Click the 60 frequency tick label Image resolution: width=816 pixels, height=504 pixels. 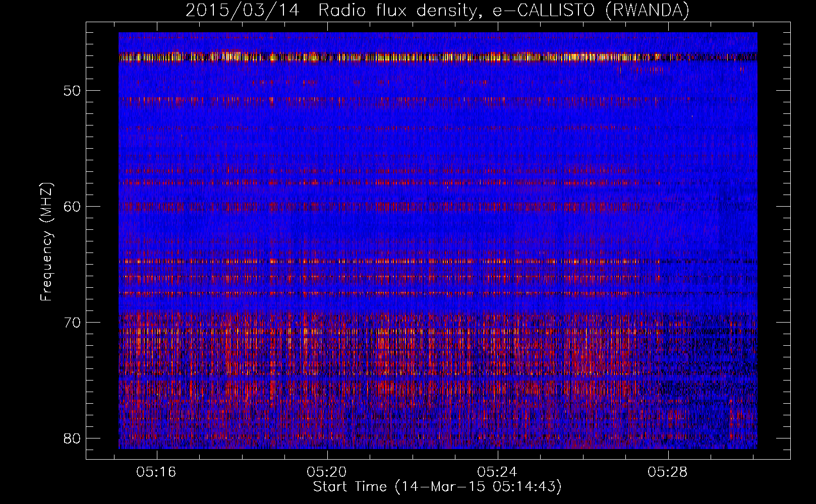73,207
